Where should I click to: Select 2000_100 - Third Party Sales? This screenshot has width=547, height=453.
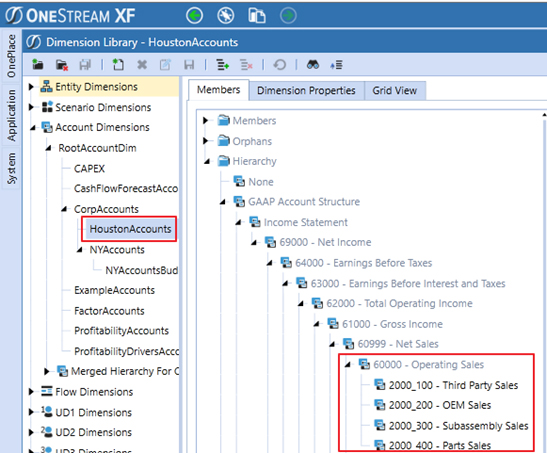453,385
